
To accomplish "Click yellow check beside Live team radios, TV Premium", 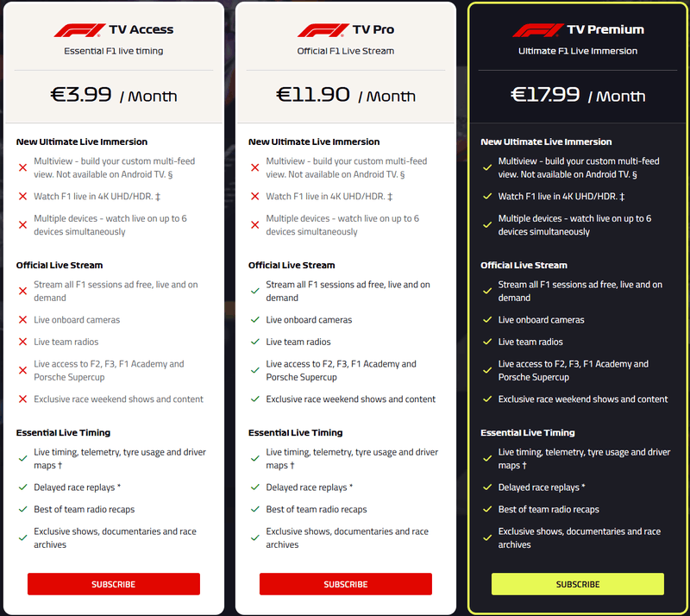I will pos(487,343).
